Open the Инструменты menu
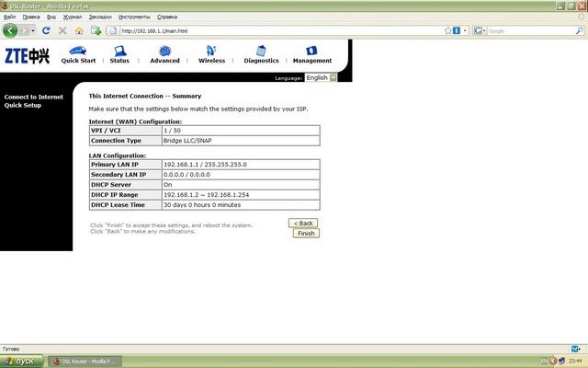Screen dimensions: 588x368 click(x=133, y=17)
